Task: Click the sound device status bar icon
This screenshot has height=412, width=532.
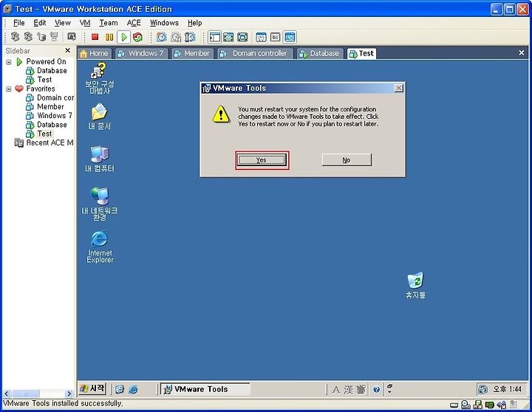Action: pyautogui.click(x=501, y=405)
